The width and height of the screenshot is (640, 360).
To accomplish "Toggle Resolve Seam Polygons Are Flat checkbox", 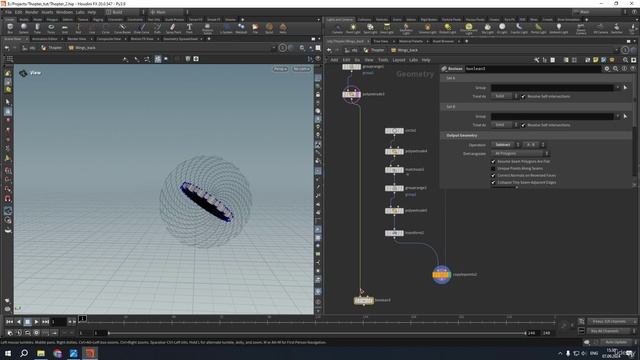I will 493,162.
